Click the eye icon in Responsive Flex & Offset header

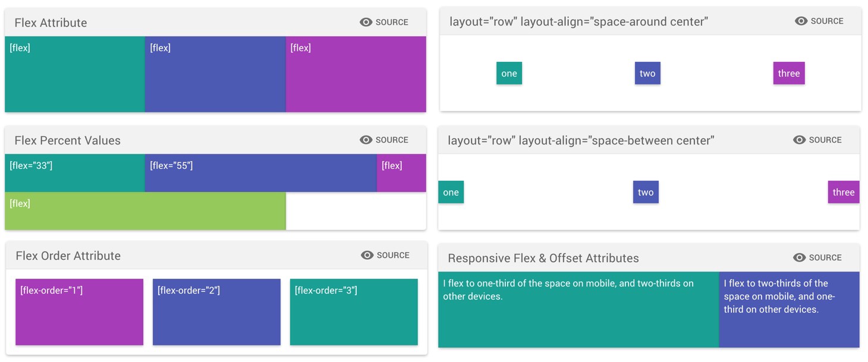point(800,257)
